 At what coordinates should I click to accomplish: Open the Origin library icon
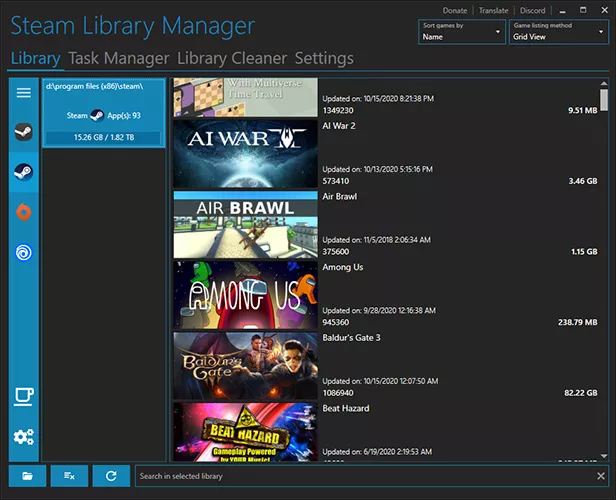click(x=24, y=212)
